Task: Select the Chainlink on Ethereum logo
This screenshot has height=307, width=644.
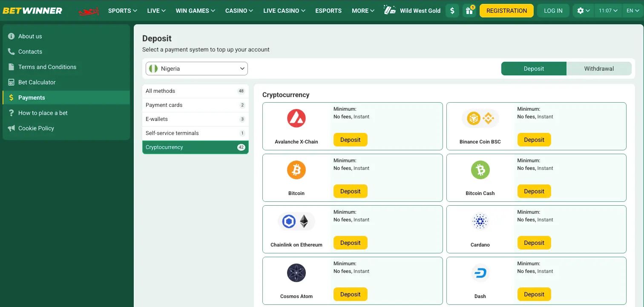Action: pyautogui.click(x=296, y=221)
